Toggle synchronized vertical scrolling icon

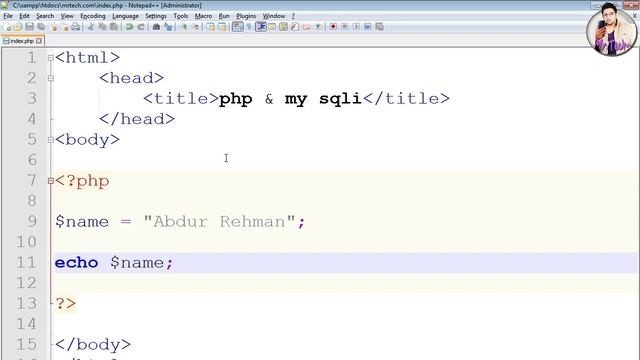[210, 27]
